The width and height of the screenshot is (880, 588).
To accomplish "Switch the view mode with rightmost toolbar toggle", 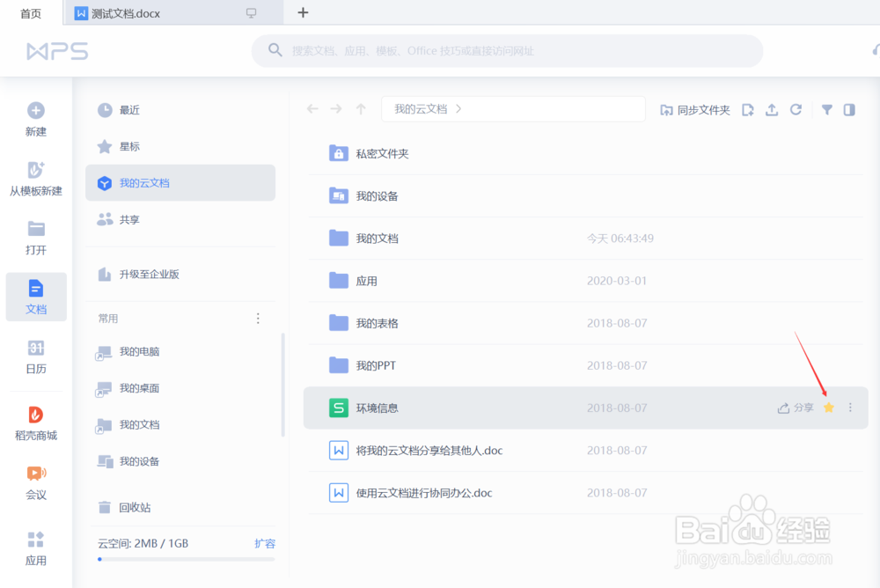I will pyautogui.click(x=847, y=109).
